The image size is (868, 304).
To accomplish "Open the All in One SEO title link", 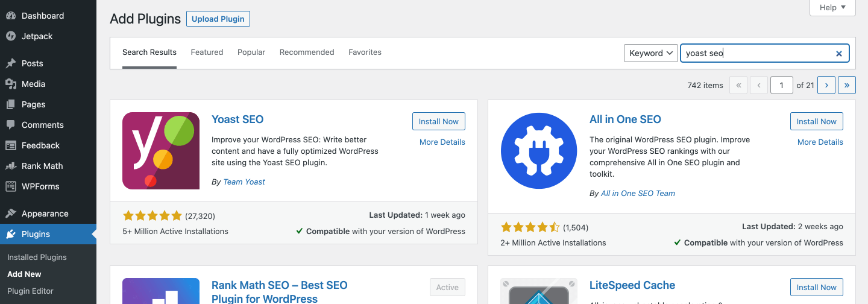I will pyautogui.click(x=625, y=119).
